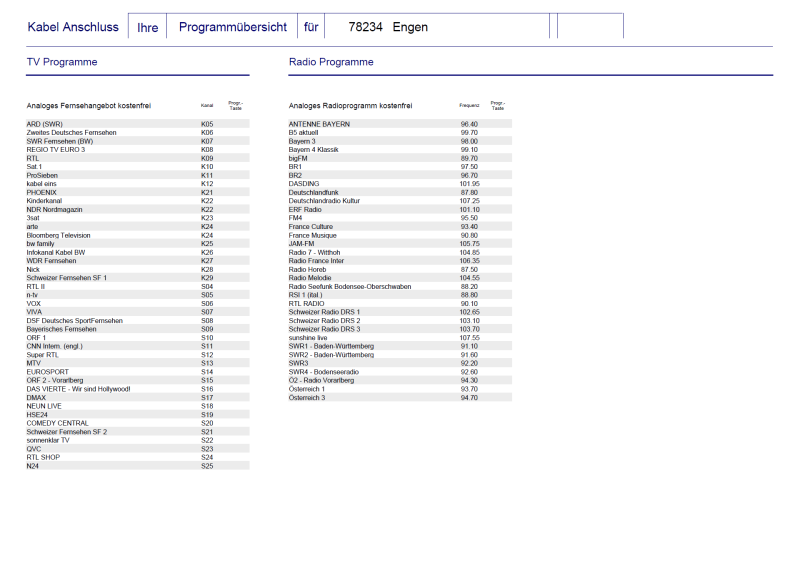Select 'Analoges Fernsehangebot kostenfrei' table title
Image resolution: width=800 pixels, height=565 pixels.
pyautogui.click(x=89, y=106)
